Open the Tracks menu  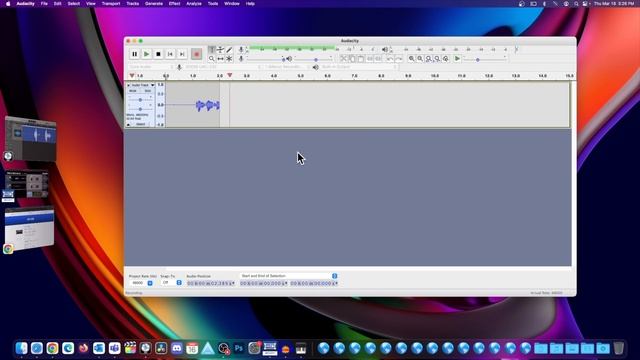[x=133, y=4]
